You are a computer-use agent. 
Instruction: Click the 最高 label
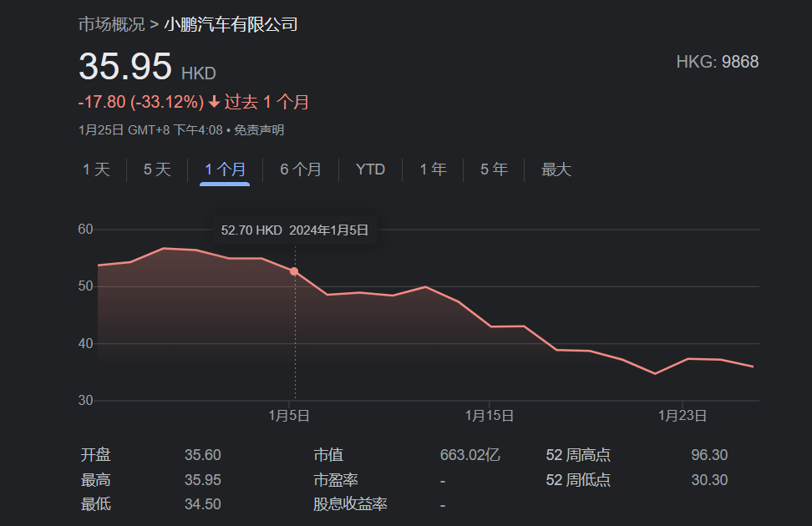click(x=96, y=480)
